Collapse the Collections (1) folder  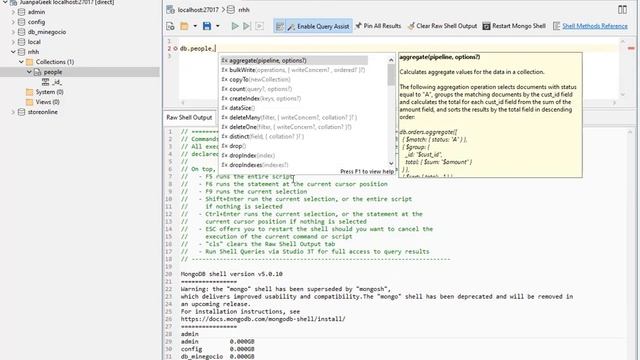pyautogui.click(x=21, y=62)
